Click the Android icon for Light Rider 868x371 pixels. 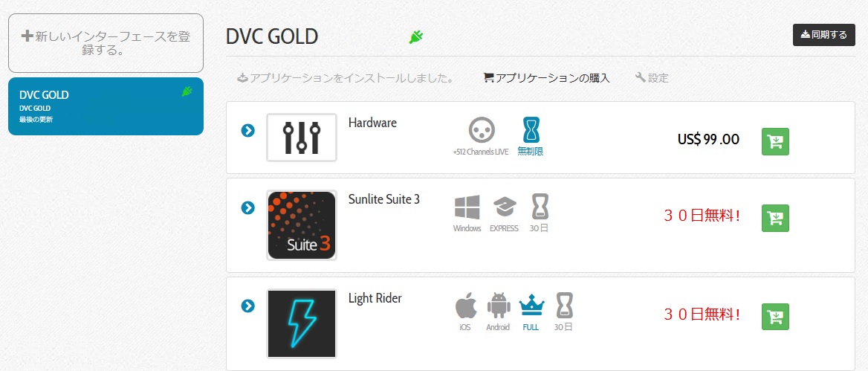coord(498,306)
